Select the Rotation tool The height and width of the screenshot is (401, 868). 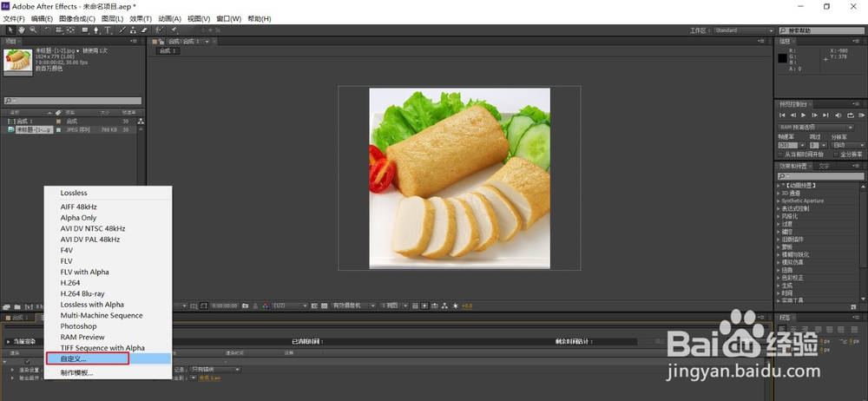click(48, 30)
